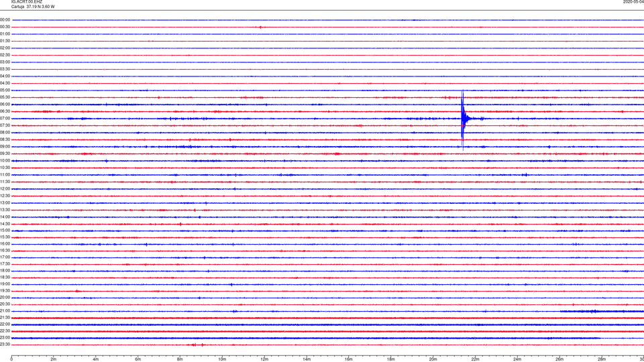
Task: Choose the "11:30" trace label
Action: coord(5,182)
